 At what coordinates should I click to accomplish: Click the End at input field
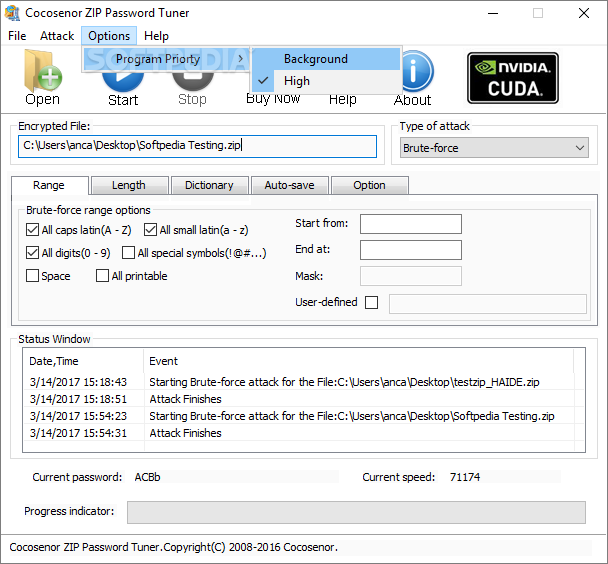click(411, 250)
